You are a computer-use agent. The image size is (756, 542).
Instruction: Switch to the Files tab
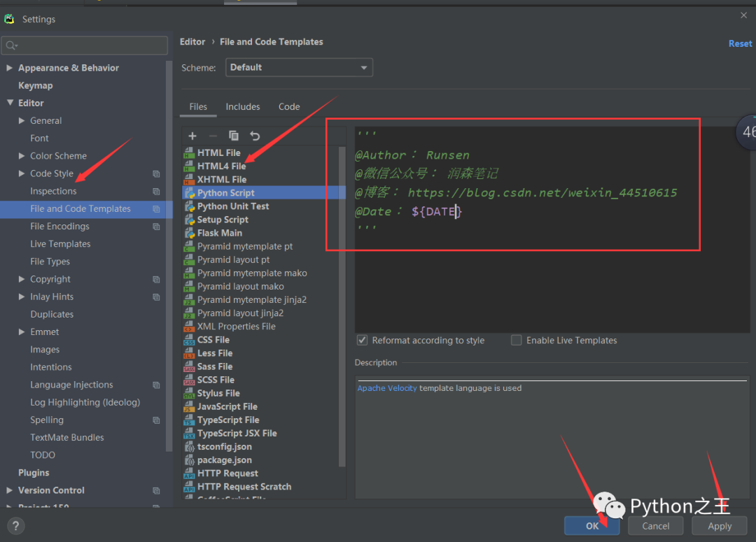click(x=198, y=107)
